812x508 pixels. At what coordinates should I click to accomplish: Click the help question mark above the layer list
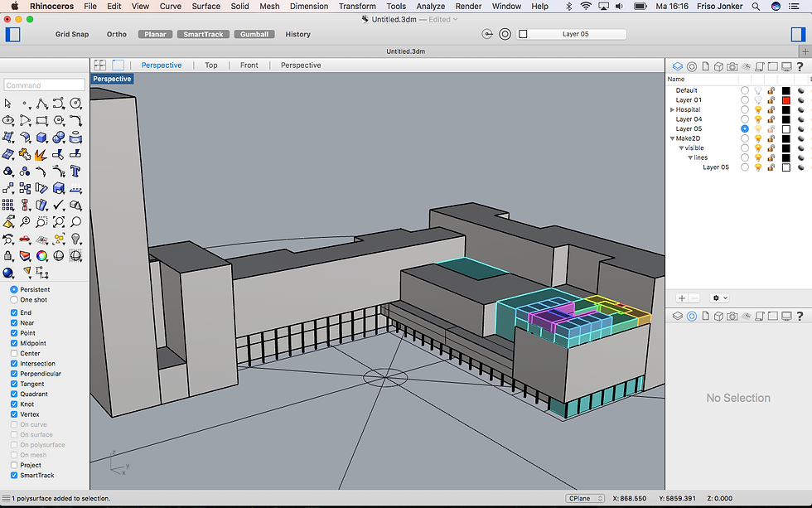click(x=800, y=67)
